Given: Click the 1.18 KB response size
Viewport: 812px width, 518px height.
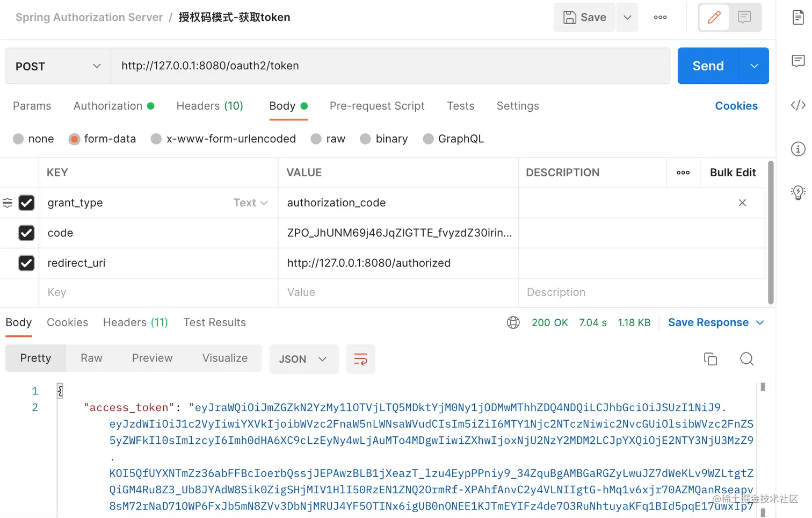Looking at the screenshot, I should coord(634,322).
